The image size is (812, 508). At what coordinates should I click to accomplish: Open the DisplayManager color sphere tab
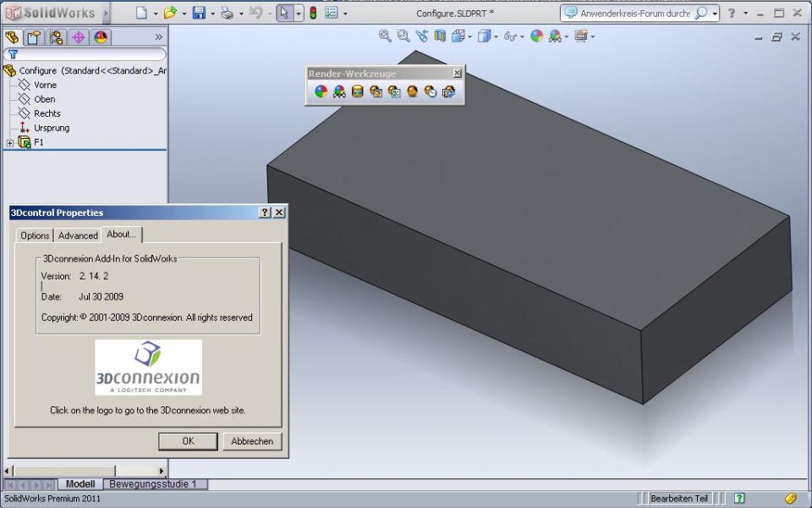(101, 36)
